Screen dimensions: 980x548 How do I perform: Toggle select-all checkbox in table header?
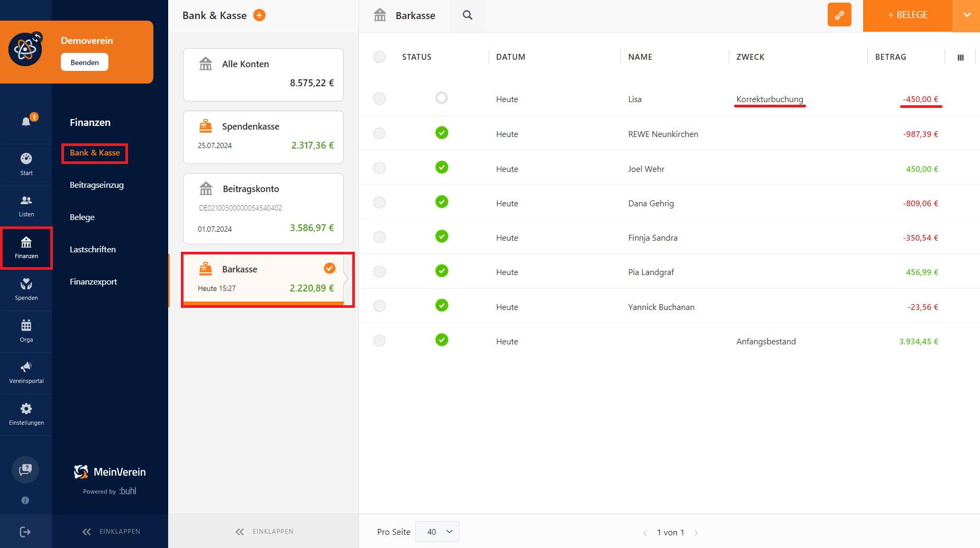pyautogui.click(x=379, y=57)
